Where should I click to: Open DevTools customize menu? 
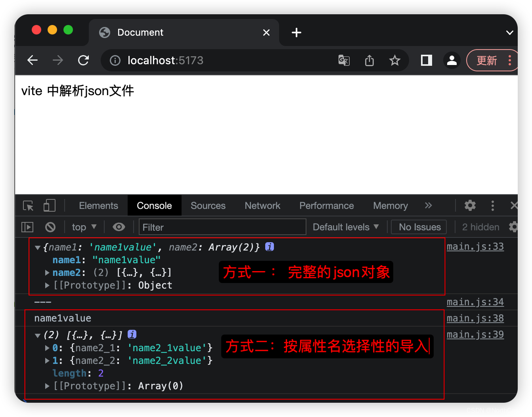tap(493, 205)
